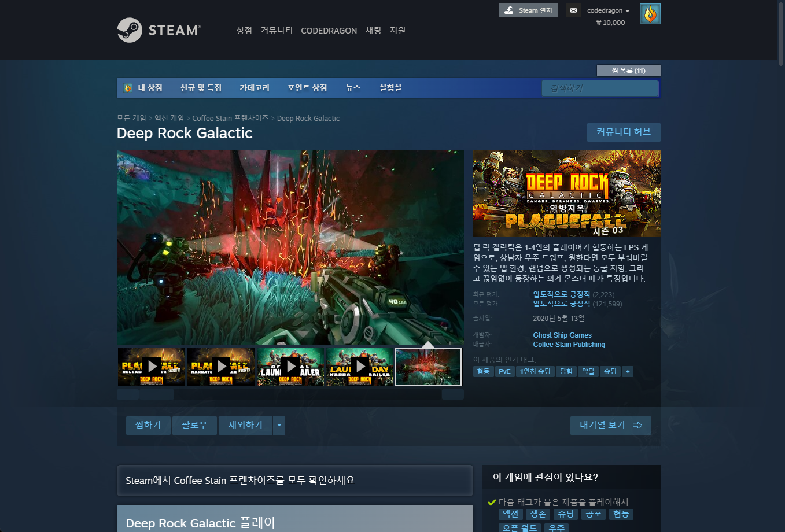The width and height of the screenshot is (785, 532).
Task: Open the 커뮤니티 menu
Action: coord(277,30)
